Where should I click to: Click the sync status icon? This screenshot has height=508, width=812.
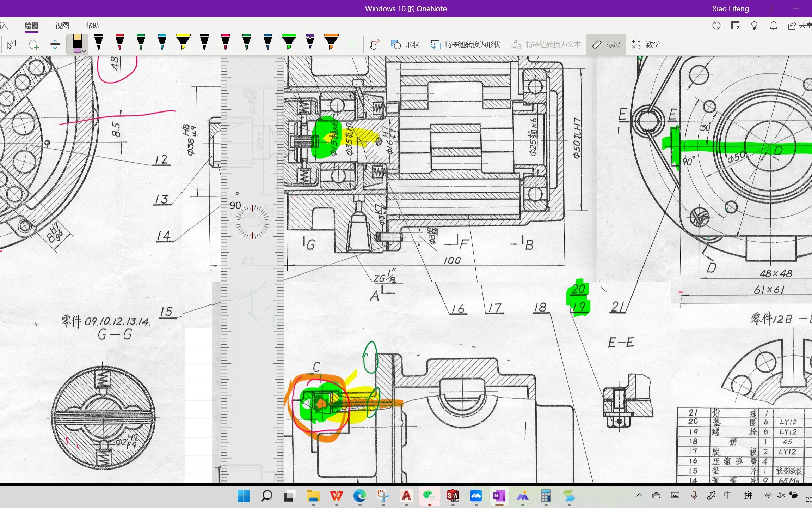[716, 25]
